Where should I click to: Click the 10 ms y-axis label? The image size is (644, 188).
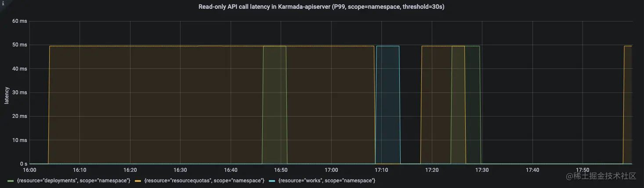click(20, 140)
